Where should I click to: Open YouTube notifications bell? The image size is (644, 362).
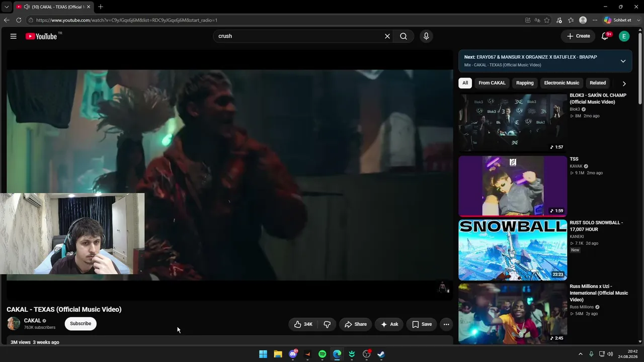pyautogui.click(x=605, y=36)
